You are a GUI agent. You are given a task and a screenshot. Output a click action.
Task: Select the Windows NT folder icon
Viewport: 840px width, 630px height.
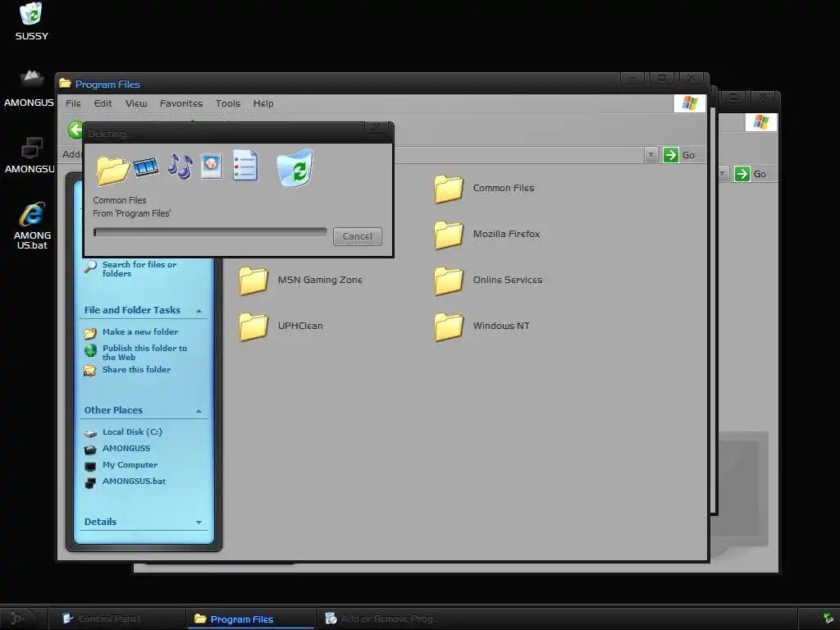point(449,326)
